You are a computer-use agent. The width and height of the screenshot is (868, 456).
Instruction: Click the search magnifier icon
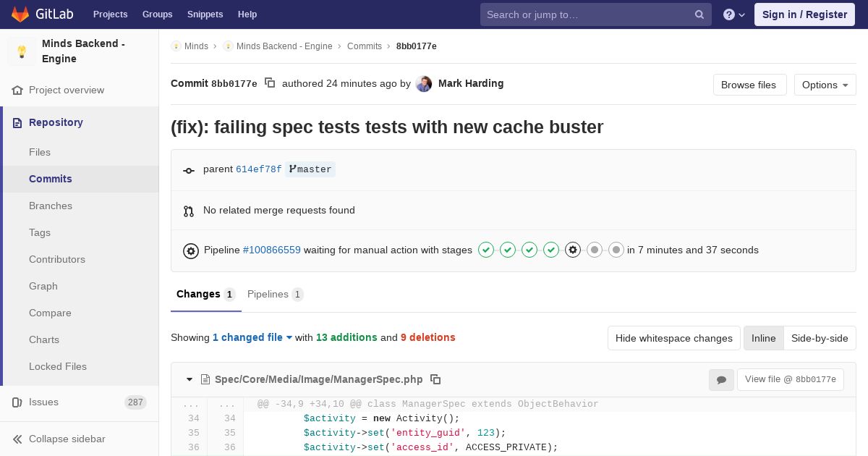699,14
